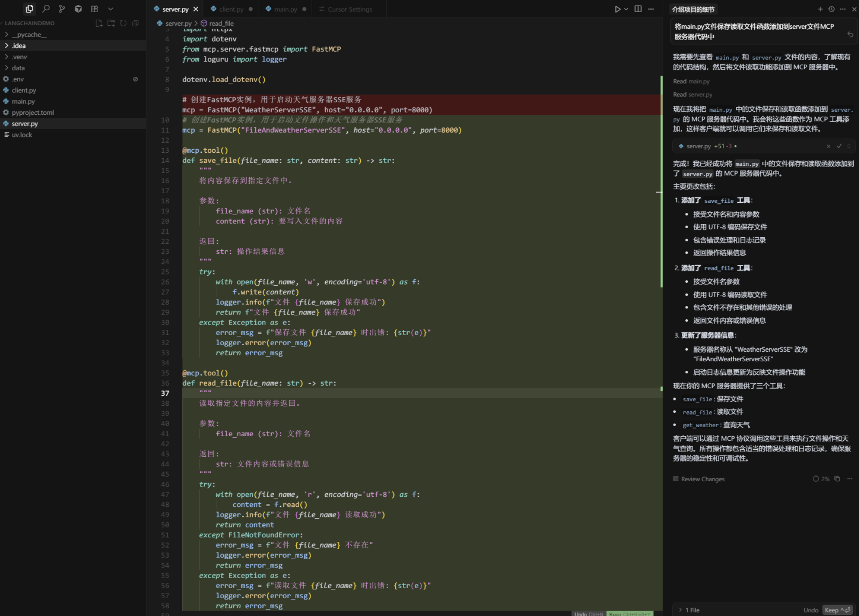
Task: Open the Source Control view
Action: (x=62, y=9)
